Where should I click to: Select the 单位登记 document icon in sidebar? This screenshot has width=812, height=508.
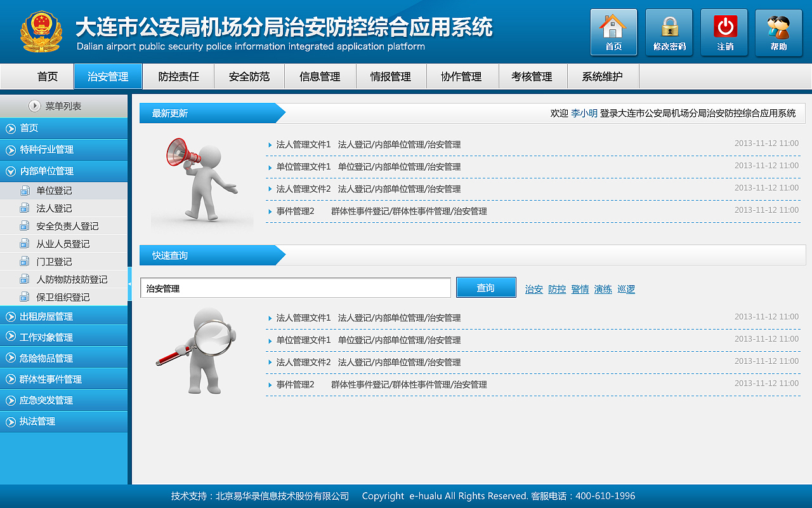click(24, 190)
